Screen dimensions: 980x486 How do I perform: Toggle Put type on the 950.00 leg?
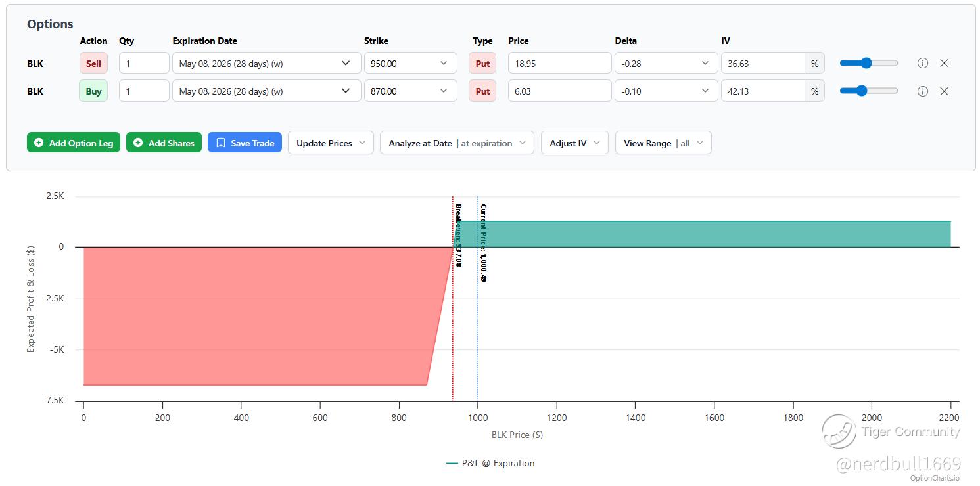pyautogui.click(x=482, y=64)
